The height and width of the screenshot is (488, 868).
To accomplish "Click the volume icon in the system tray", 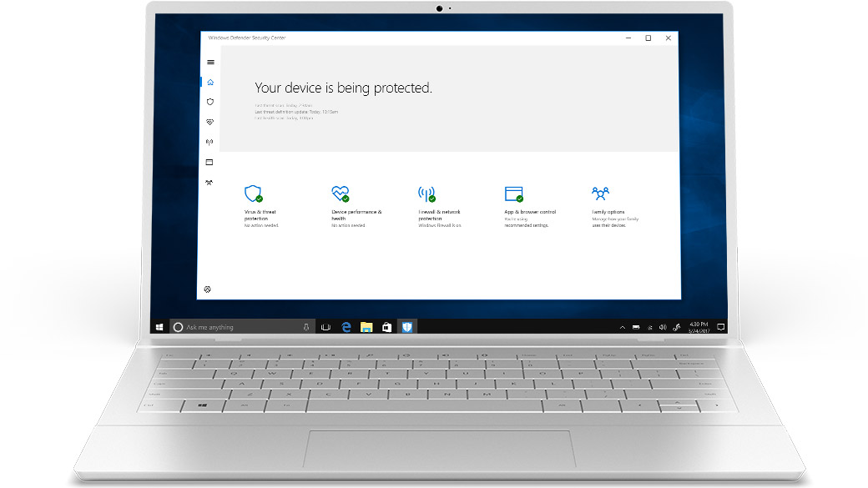I will click(663, 326).
